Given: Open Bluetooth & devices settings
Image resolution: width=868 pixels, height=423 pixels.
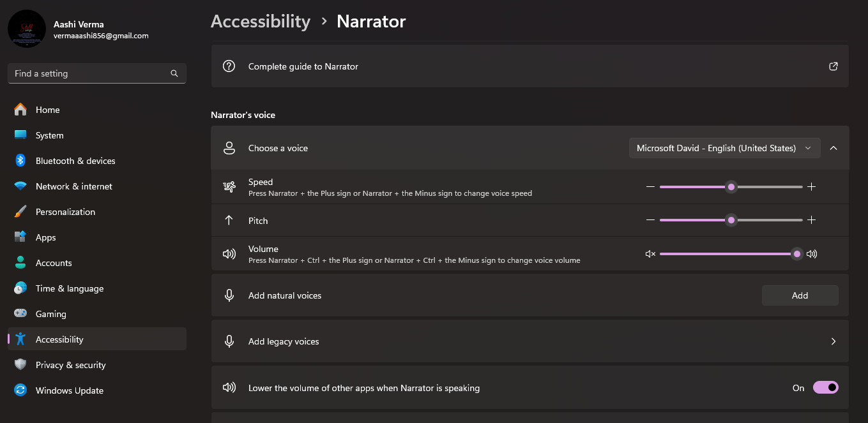Looking at the screenshot, I should [x=75, y=161].
